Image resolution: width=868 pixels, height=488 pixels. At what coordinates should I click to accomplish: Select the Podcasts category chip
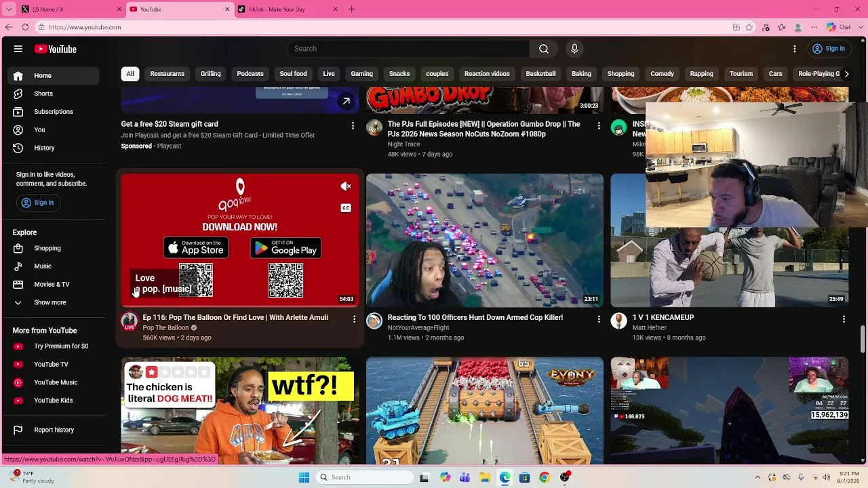250,74
